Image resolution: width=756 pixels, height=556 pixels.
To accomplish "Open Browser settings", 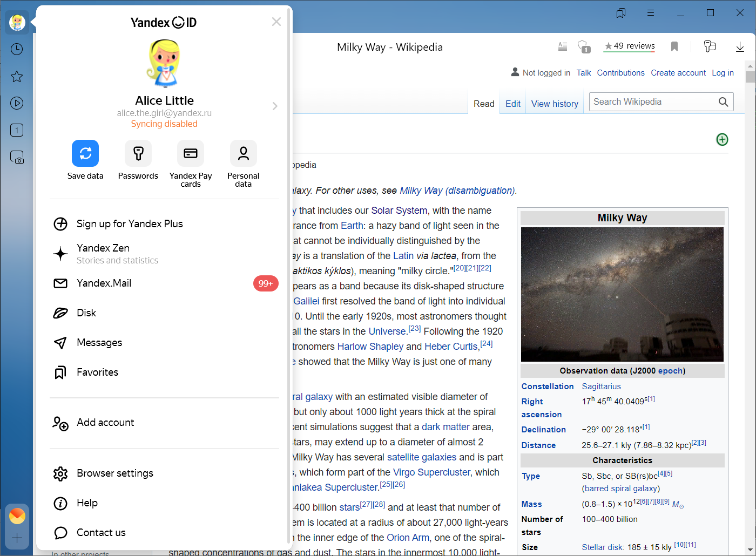I will (164, 473).
